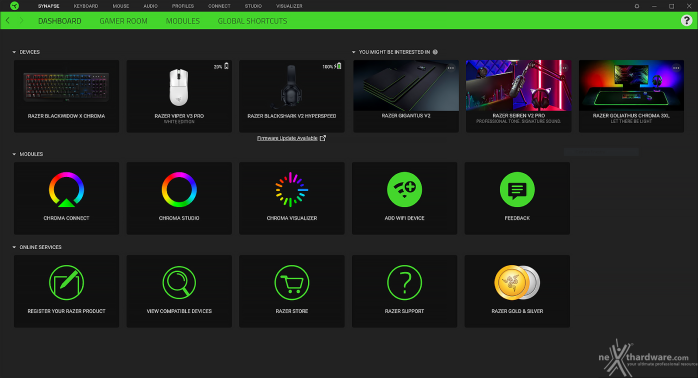Collapse the Modules section
Screen dimensions: 698x378
pos(14,154)
